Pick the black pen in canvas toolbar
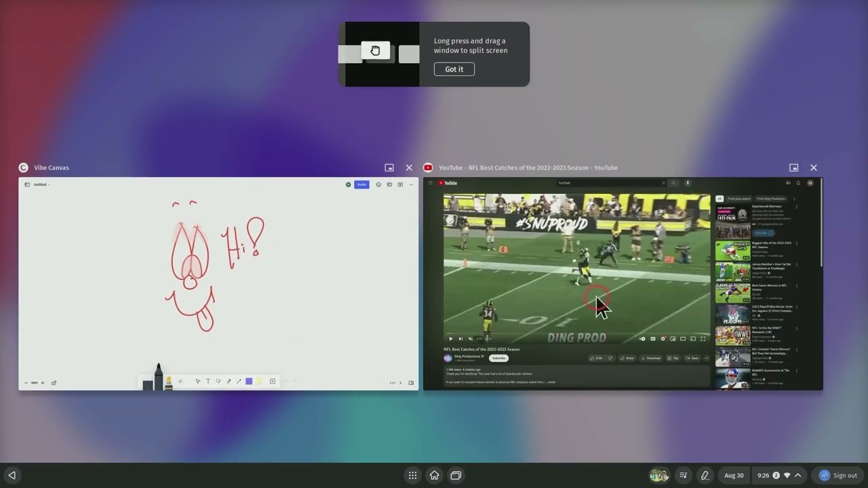Image resolution: width=868 pixels, height=488 pixels. click(158, 378)
